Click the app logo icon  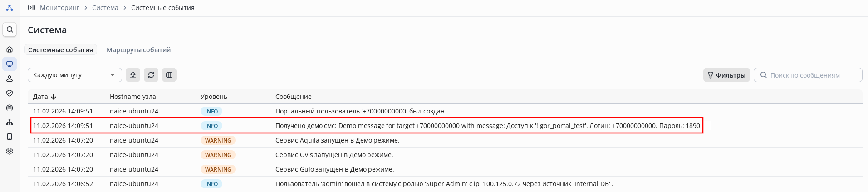tap(10, 8)
